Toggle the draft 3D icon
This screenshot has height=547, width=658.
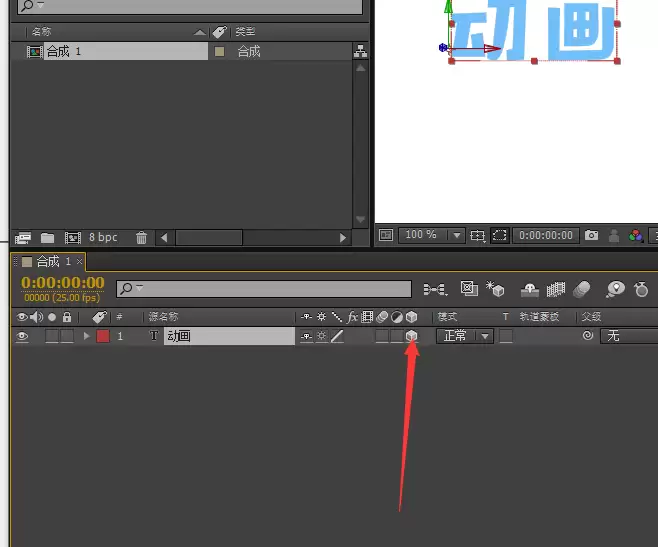(495, 289)
